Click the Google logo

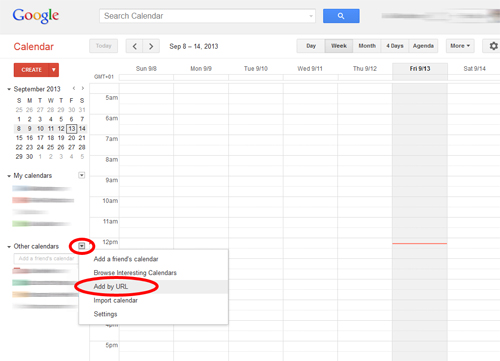click(x=36, y=16)
